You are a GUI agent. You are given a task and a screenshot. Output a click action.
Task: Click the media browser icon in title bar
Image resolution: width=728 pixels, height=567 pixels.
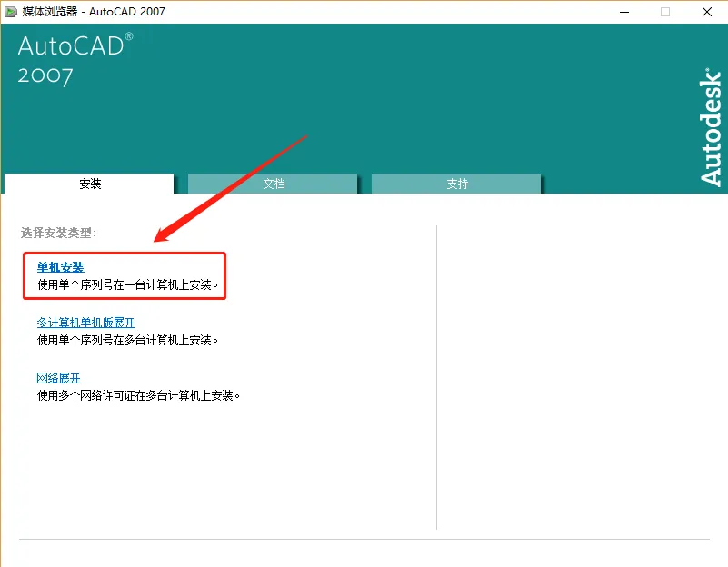click(x=11, y=12)
